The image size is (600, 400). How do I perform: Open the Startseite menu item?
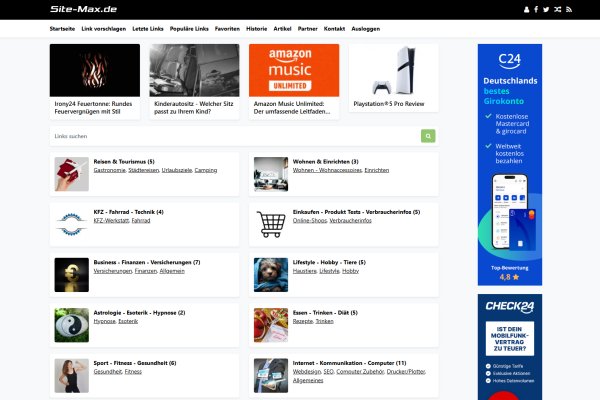(62, 29)
